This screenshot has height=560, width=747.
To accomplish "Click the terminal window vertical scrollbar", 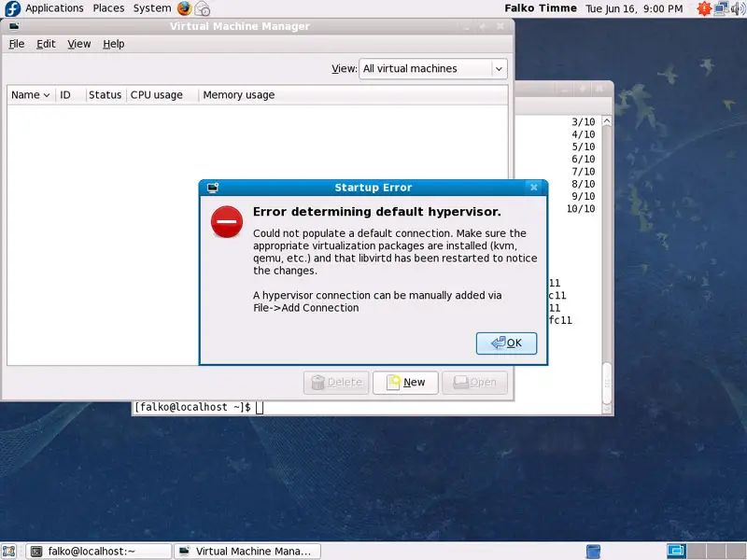I will click(607, 264).
